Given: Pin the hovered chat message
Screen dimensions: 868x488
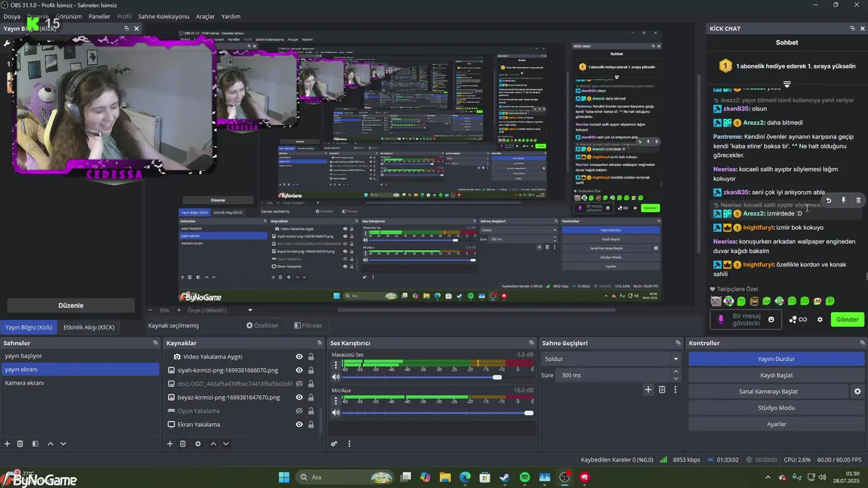Looking at the screenshot, I should [844, 201].
